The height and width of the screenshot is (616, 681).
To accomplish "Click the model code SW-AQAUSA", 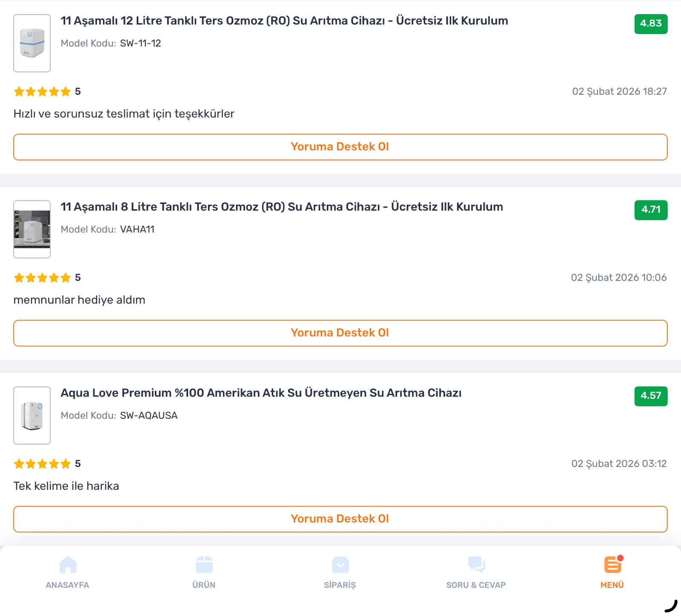I will pyautogui.click(x=149, y=415).
